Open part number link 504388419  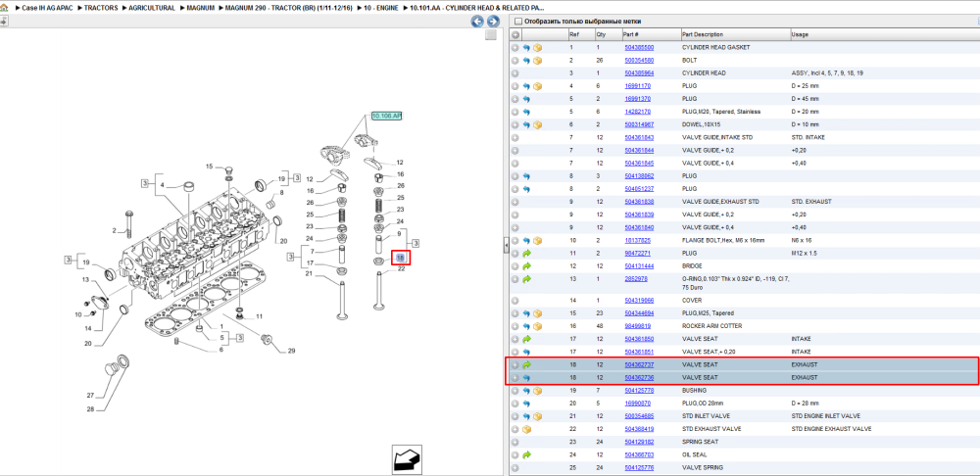pos(639,429)
